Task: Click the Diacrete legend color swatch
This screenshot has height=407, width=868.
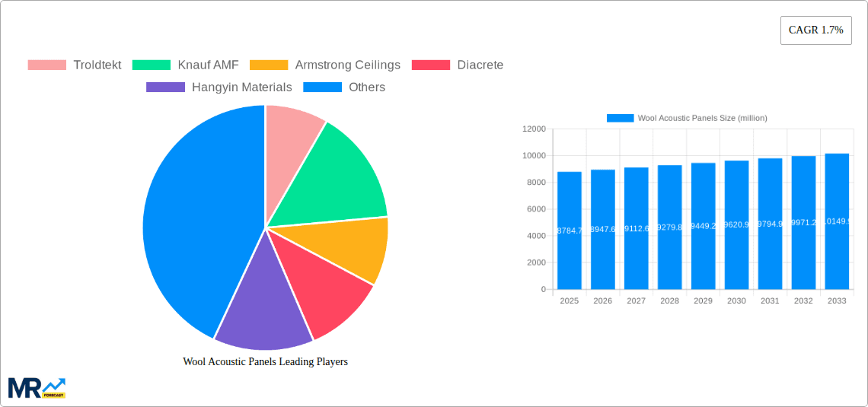Action: [x=431, y=65]
